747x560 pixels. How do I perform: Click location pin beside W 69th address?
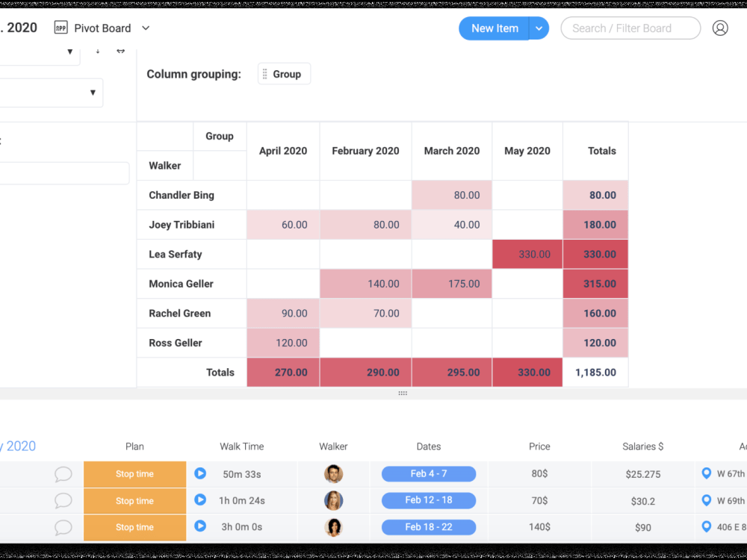click(x=707, y=500)
